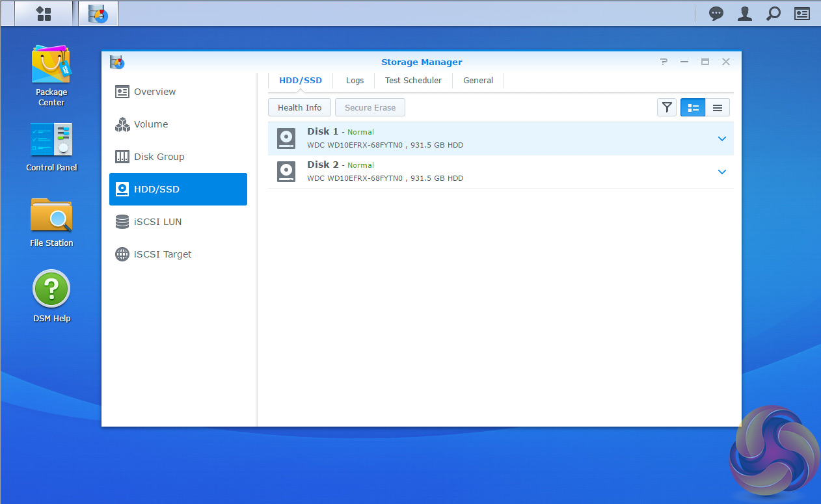Viewport: 821px width, 504px height.
Task: Switch to detailed list view
Action: tap(693, 107)
